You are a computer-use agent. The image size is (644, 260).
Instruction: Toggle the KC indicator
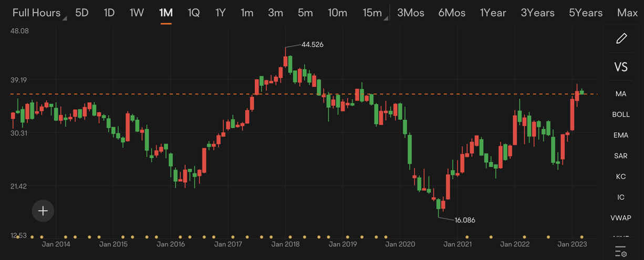pos(621,176)
